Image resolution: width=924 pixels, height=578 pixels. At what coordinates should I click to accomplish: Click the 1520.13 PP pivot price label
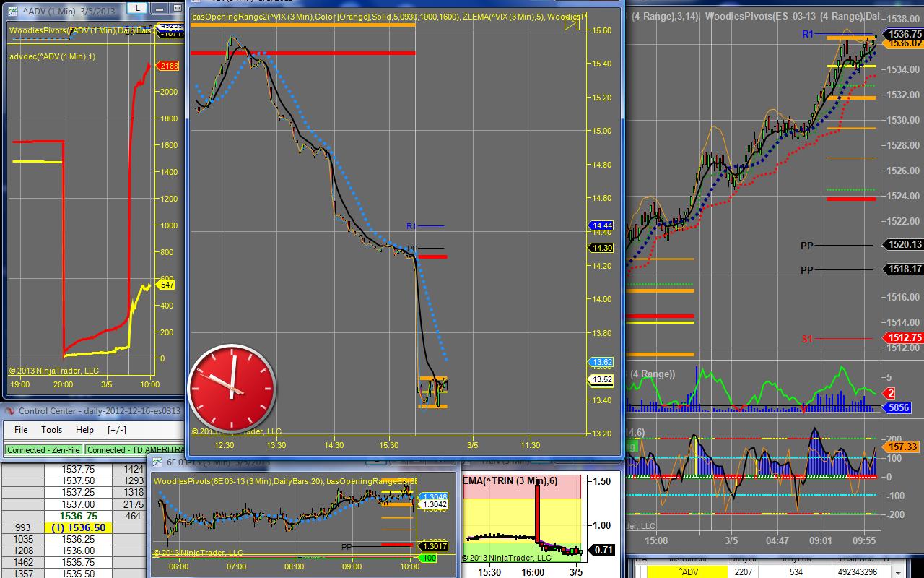(x=905, y=245)
